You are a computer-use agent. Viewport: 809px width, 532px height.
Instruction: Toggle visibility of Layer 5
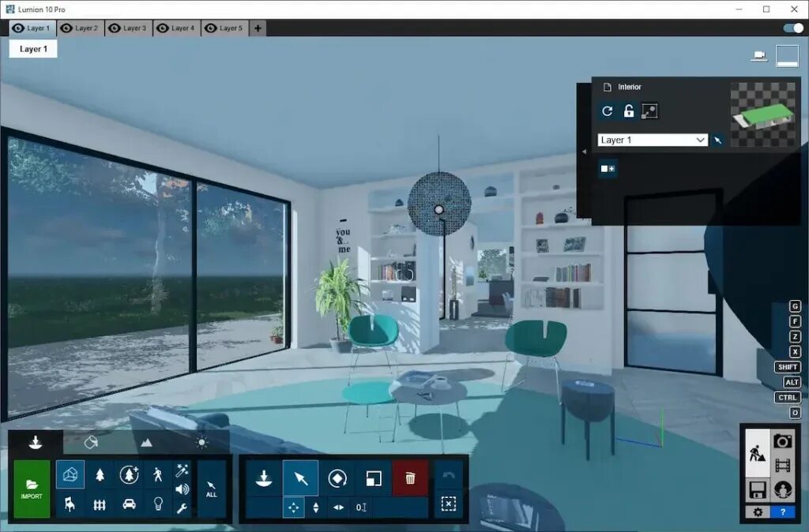click(210, 28)
